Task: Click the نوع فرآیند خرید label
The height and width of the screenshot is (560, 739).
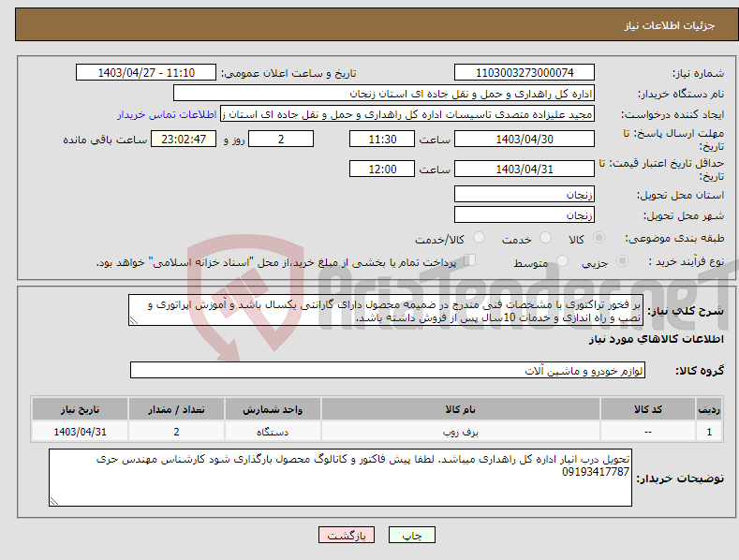Action: tap(686, 261)
